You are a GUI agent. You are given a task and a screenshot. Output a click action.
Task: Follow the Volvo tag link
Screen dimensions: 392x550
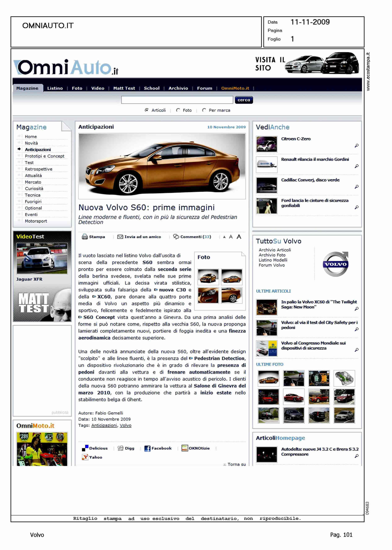pyautogui.click(x=125, y=425)
